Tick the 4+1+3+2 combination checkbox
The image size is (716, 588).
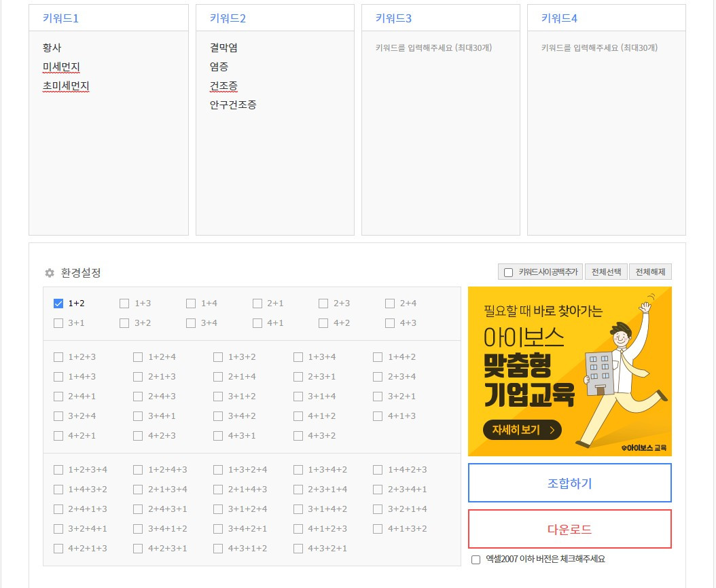coord(378,529)
